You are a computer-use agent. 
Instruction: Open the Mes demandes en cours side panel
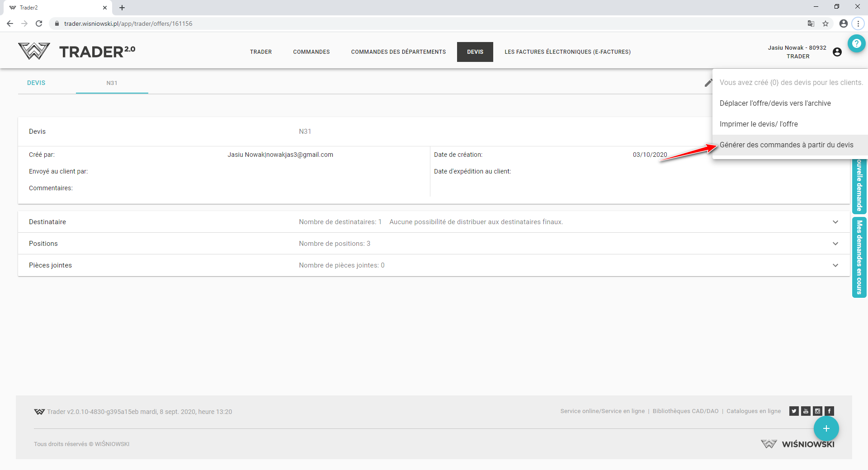(x=859, y=258)
